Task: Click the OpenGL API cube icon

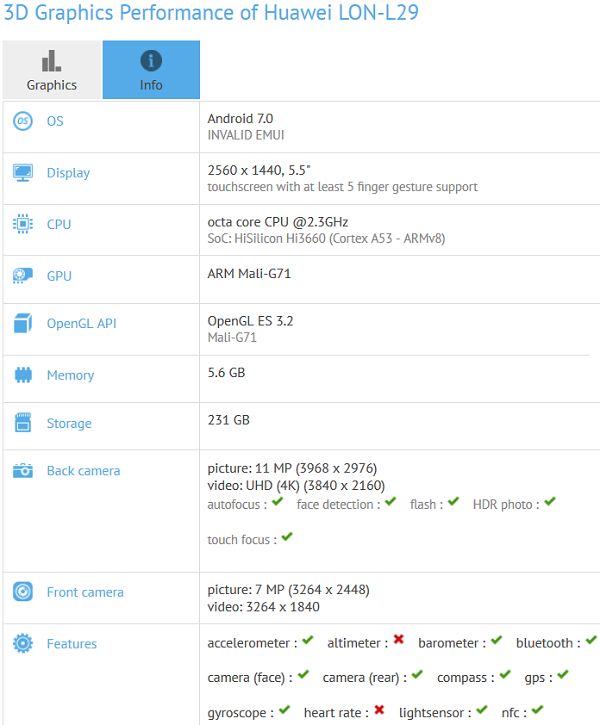Action: (23, 323)
